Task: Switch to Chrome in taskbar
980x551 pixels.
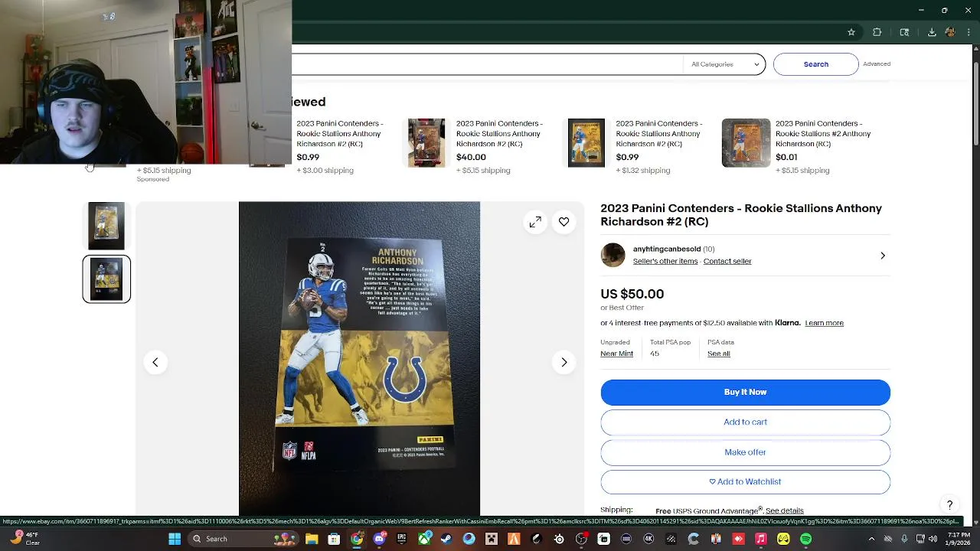Action: point(357,539)
